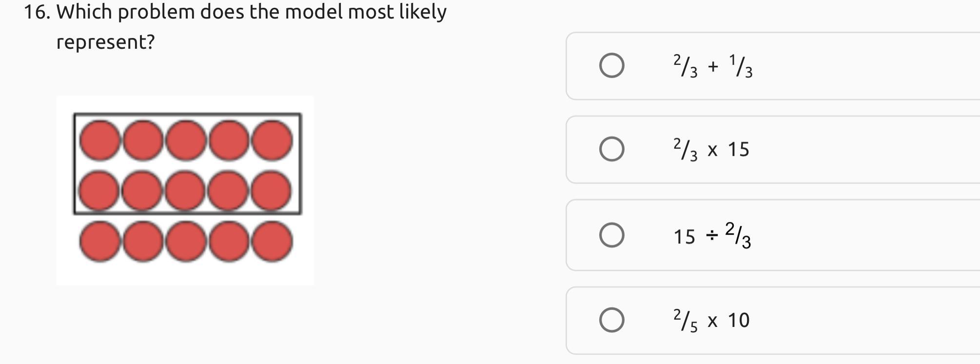Screen dimensions: 980x364
Task: Click the middle circle of the unboxed bottom row
Action: coord(186,241)
